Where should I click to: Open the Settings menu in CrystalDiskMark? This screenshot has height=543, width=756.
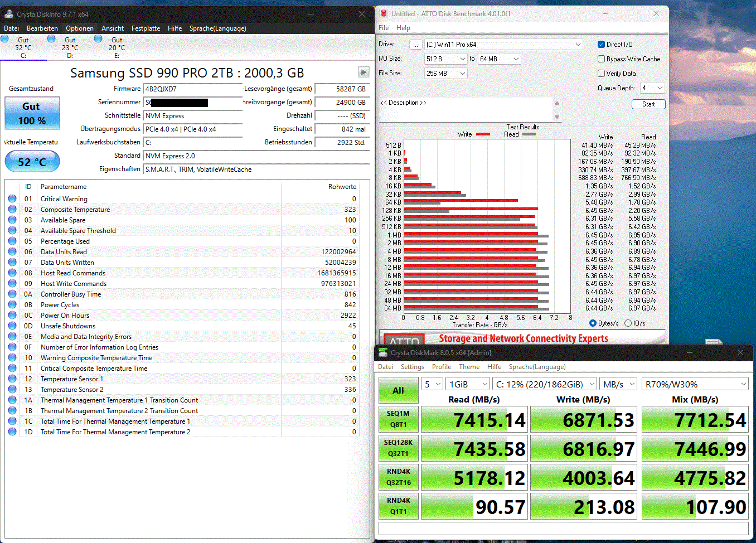coord(412,366)
